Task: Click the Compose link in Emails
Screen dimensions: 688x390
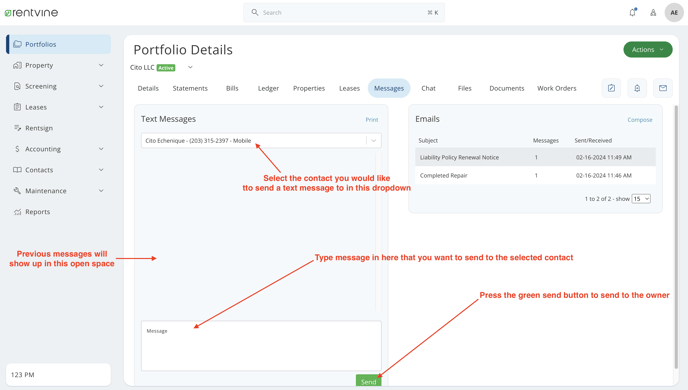Action: (x=640, y=119)
